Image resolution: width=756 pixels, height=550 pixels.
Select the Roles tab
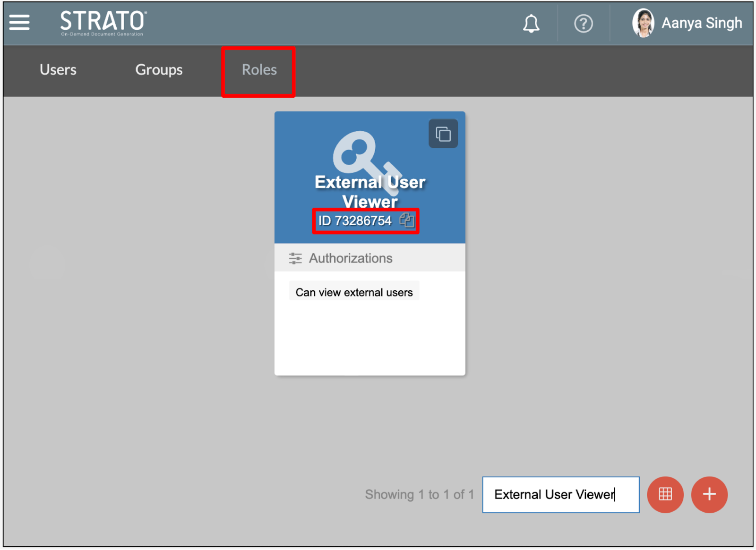(x=259, y=70)
